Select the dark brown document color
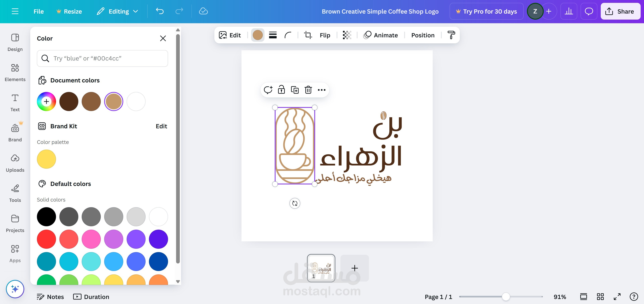This screenshot has height=304, width=644. pyautogui.click(x=69, y=102)
